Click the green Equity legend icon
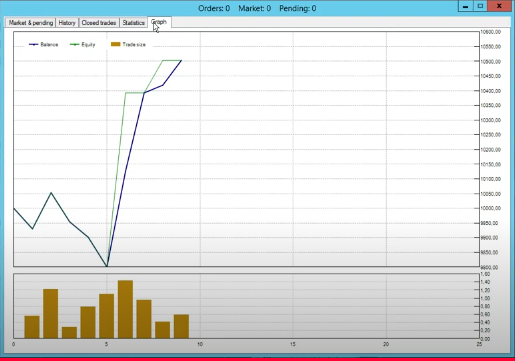The image size is (515, 361). (75, 44)
